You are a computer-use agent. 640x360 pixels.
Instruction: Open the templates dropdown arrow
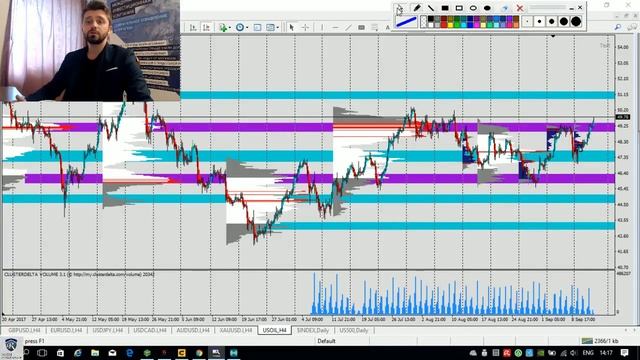click(278, 28)
